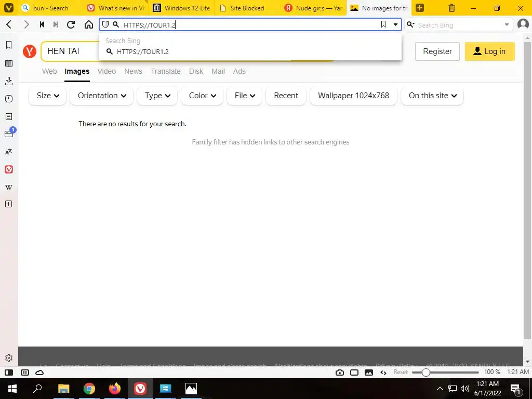Switch to the Video search tab

click(x=107, y=71)
